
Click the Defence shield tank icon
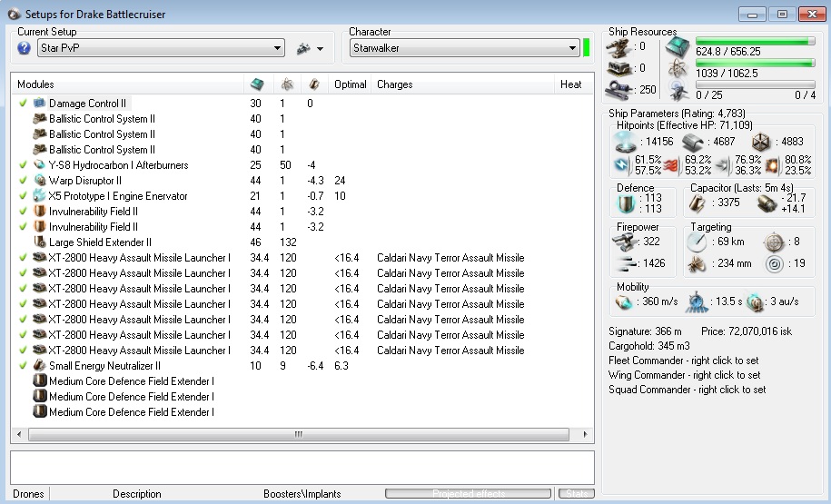[626, 203]
